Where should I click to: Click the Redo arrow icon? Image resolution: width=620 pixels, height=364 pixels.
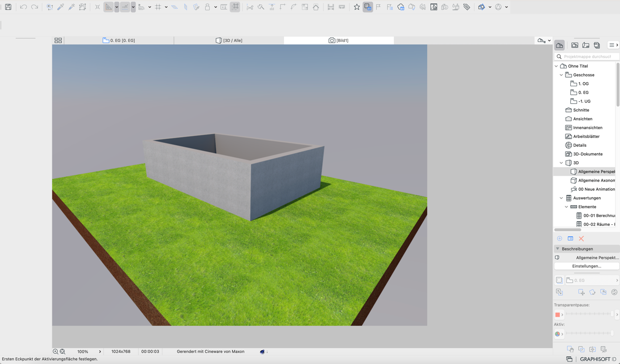(x=34, y=7)
